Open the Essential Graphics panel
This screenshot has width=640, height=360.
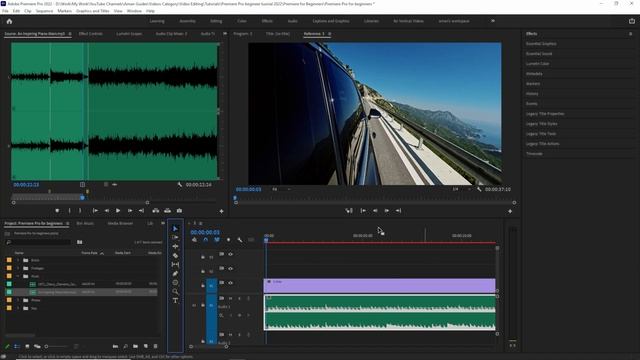pyautogui.click(x=541, y=44)
